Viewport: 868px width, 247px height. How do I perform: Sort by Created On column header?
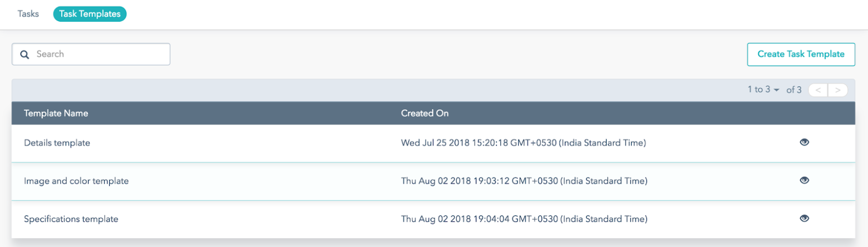pyautogui.click(x=425, y=113)
